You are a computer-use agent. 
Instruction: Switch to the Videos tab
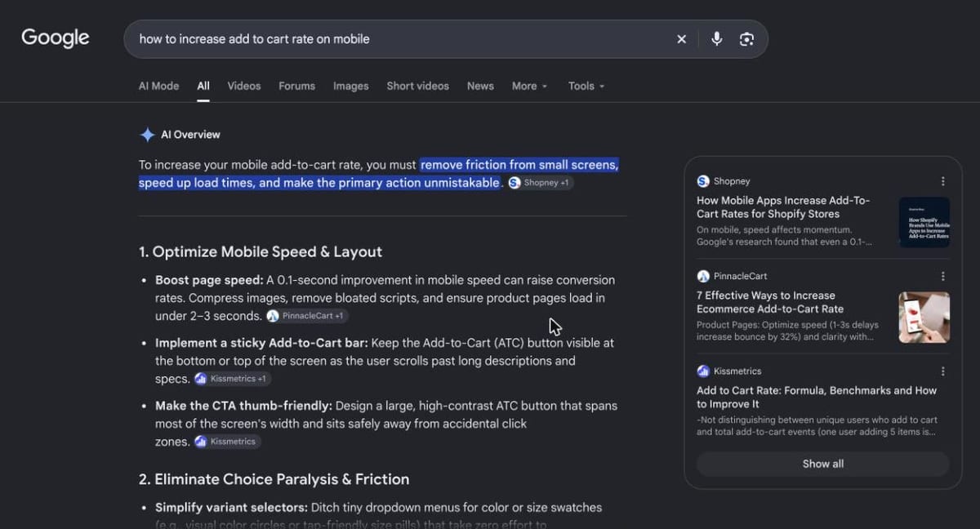coord(244,86)
